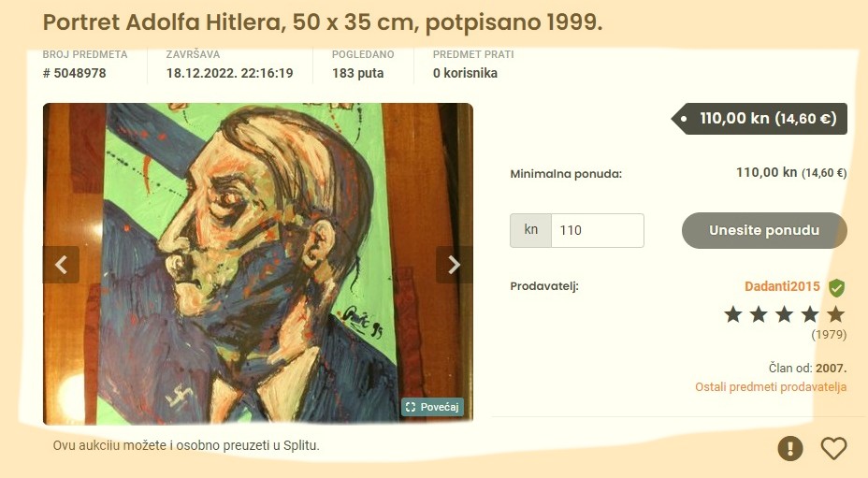Viewport: 868px width, 478px height.
Task: Click the 0 korisnika followers count
Action: point(465,73)
